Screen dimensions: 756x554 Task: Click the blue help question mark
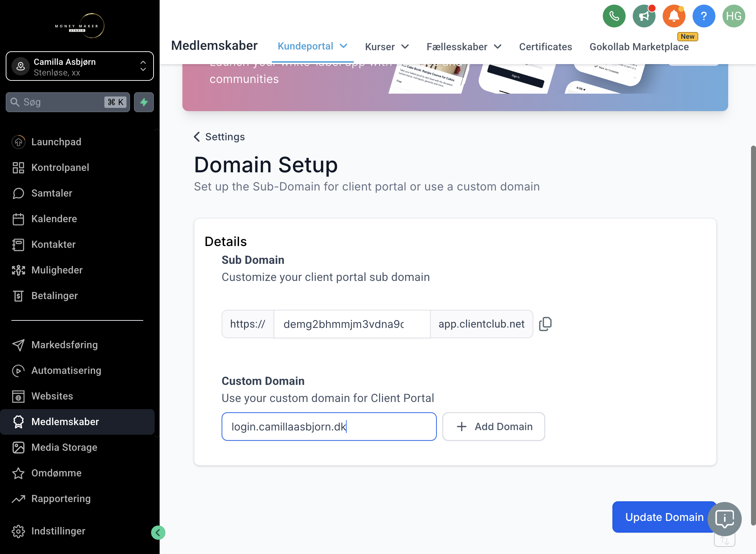tap(704, 16)
